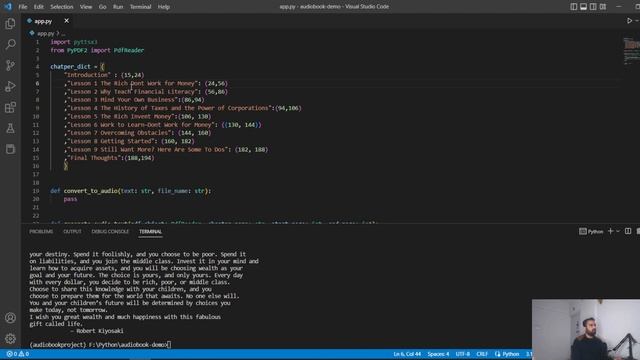This screenshot has height=360, width=640.
Task: Open the Selection menu
Action: [x=62, y=7]
